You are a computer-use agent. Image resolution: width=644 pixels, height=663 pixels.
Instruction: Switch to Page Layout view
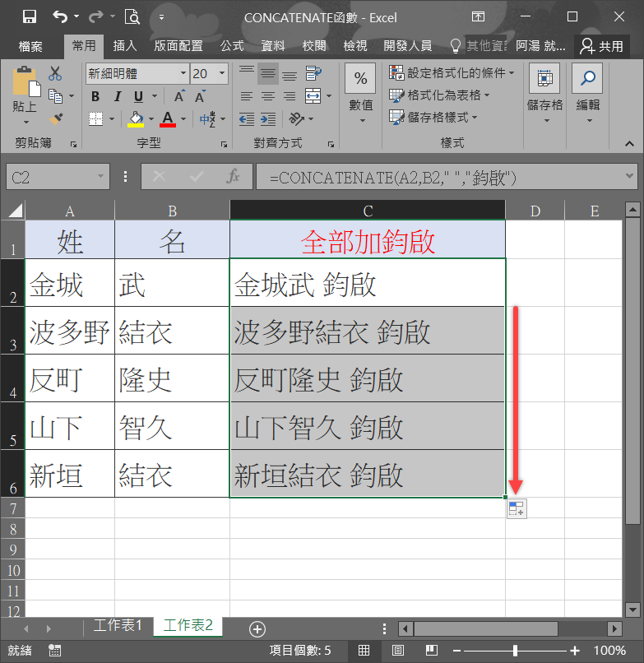397,651
